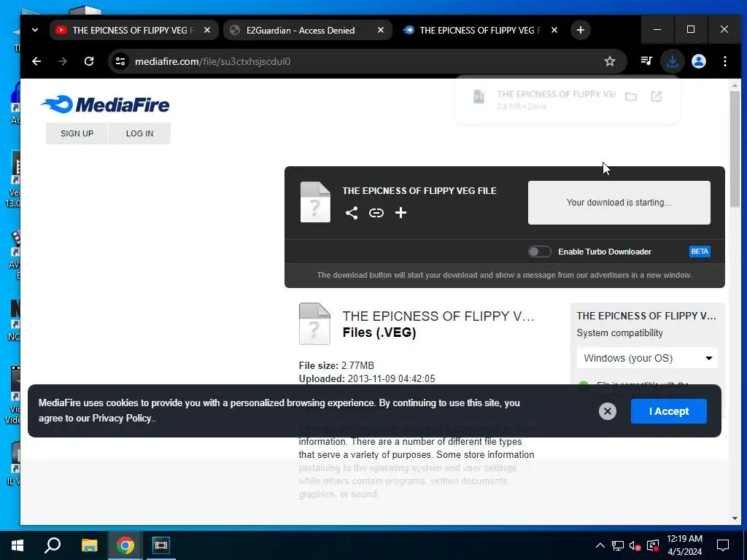The width and height of the screenshot is (747, 560).
Task: Open Windows (your OS) compatibility dropdown
Action: pyautogui.click(x=648, y=358)
